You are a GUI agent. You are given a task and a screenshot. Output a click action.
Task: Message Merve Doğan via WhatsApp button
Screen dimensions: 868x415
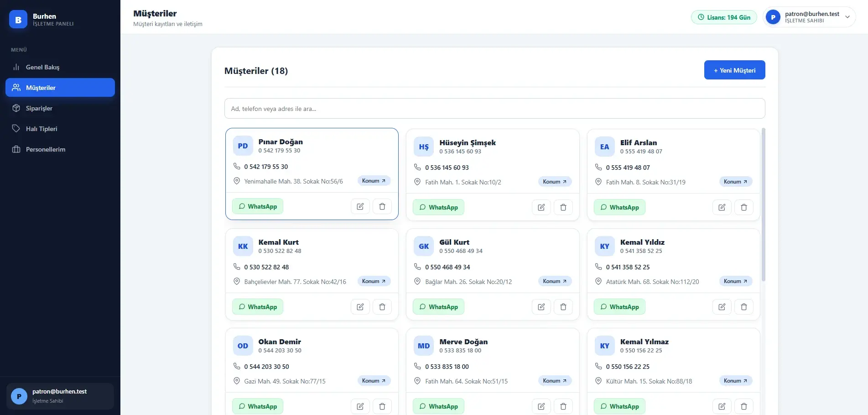tap(438, 406)
